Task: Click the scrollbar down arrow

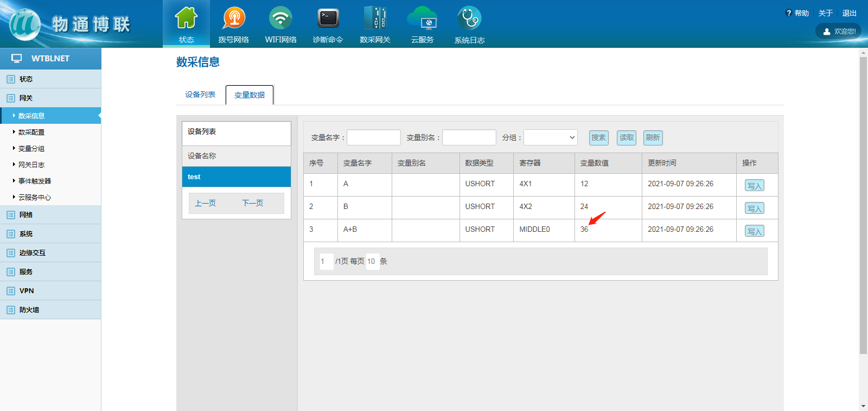Action: [863, 406]
